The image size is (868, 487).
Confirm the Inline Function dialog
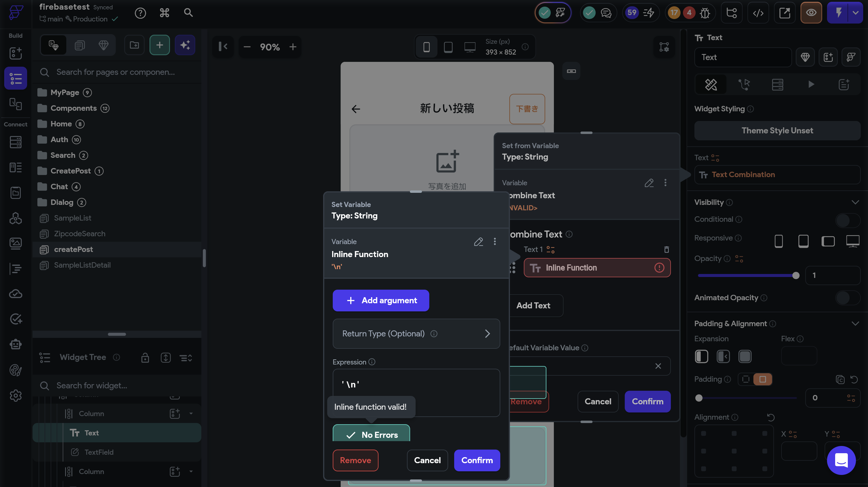point(476,460)
